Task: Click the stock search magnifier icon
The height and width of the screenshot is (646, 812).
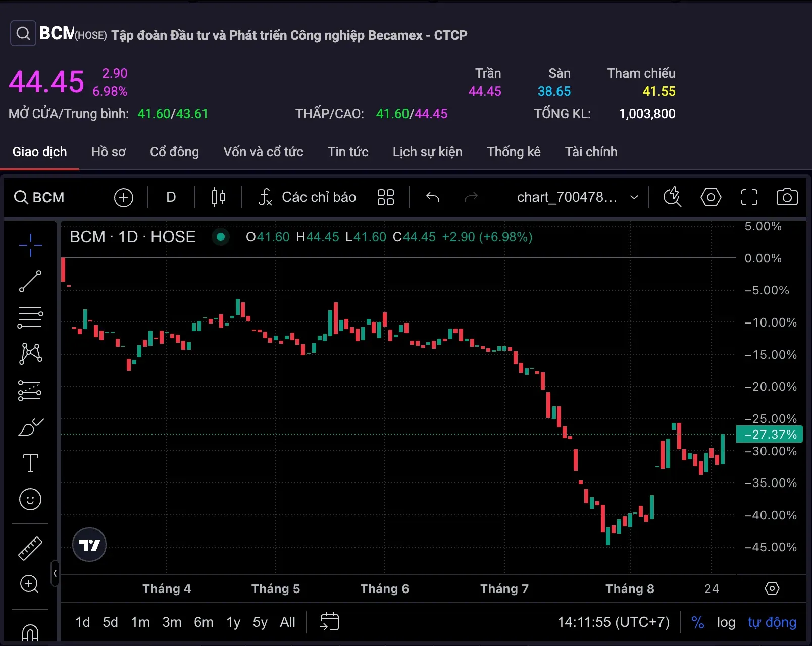Action: coord(23,34)
